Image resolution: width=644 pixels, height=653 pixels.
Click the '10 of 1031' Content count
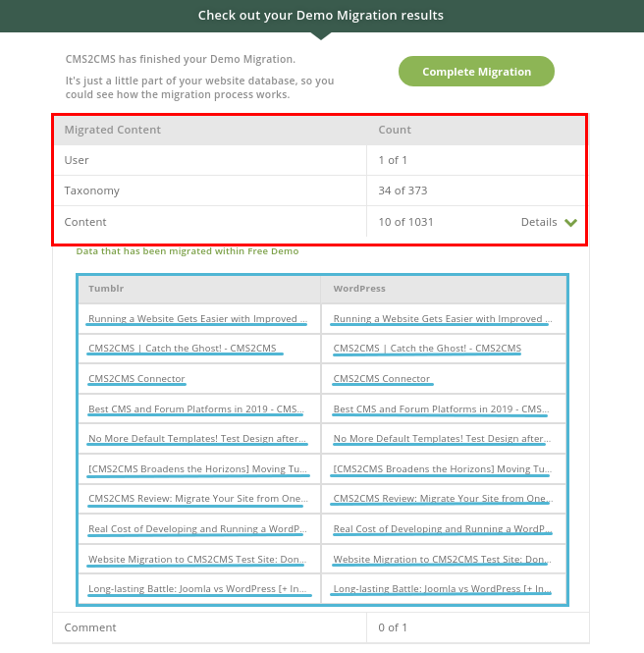(405, 222)
